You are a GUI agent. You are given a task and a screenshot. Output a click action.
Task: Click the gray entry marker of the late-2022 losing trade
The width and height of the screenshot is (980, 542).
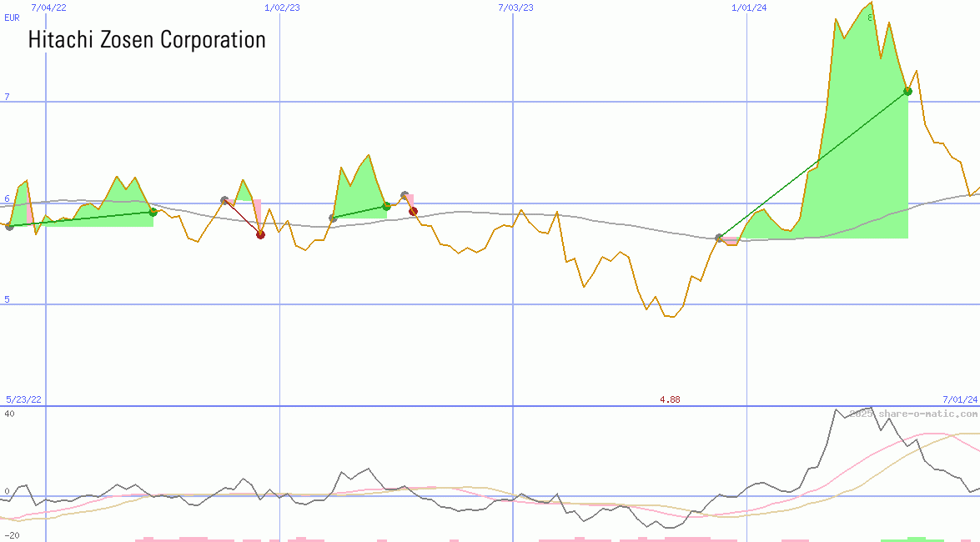click(x=224, y=200)
